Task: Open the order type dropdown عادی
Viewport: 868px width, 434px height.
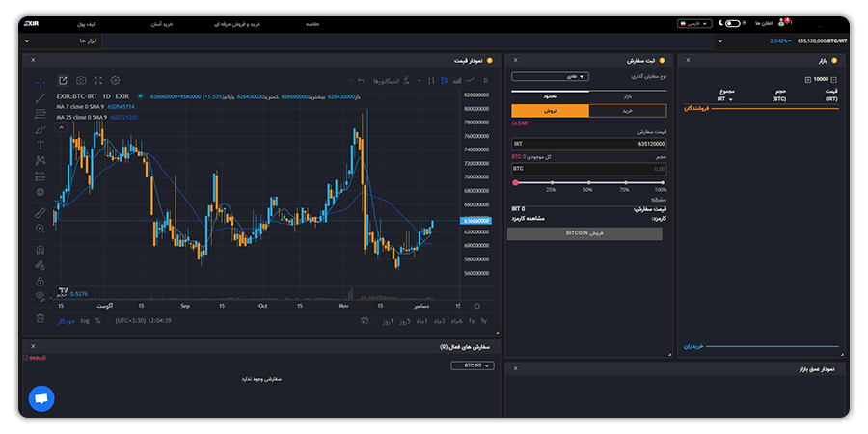Action: 551,76
